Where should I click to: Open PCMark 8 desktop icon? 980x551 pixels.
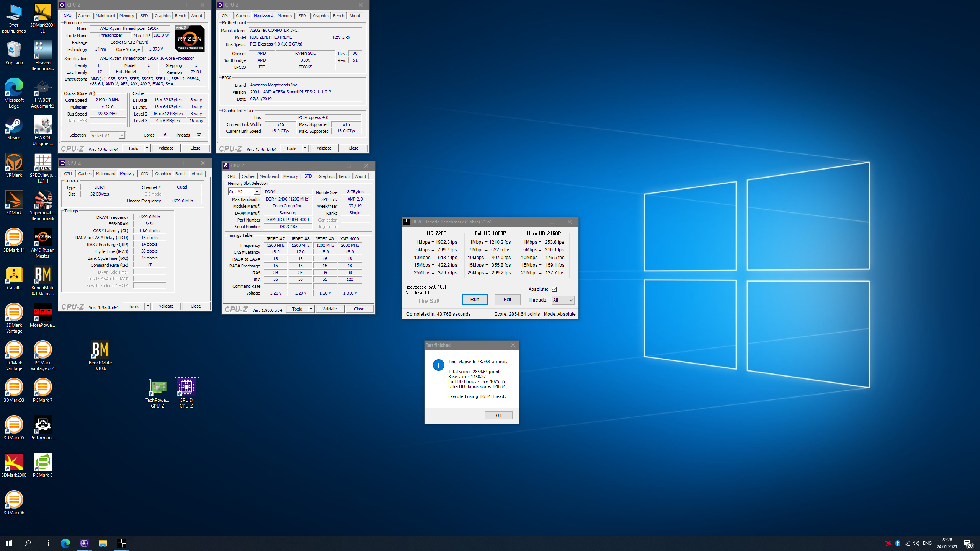coord(42,466)
